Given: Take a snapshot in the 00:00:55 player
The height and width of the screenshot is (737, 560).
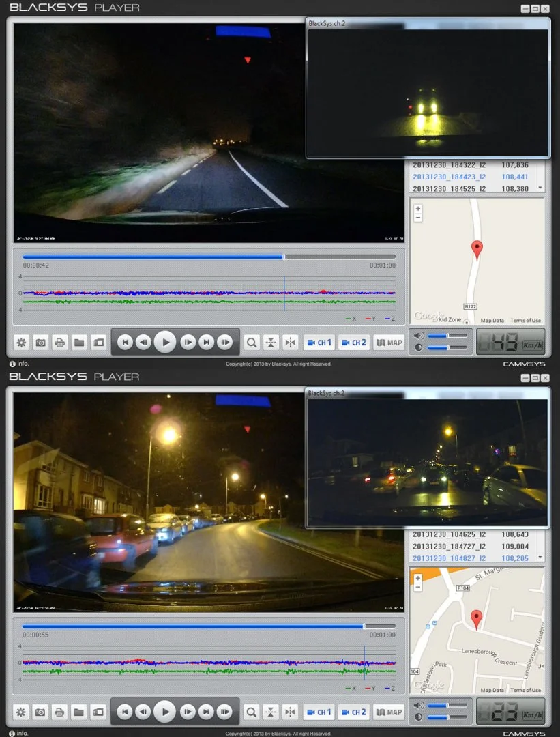Looking at the screenshot, I should (x=40, y=712).
